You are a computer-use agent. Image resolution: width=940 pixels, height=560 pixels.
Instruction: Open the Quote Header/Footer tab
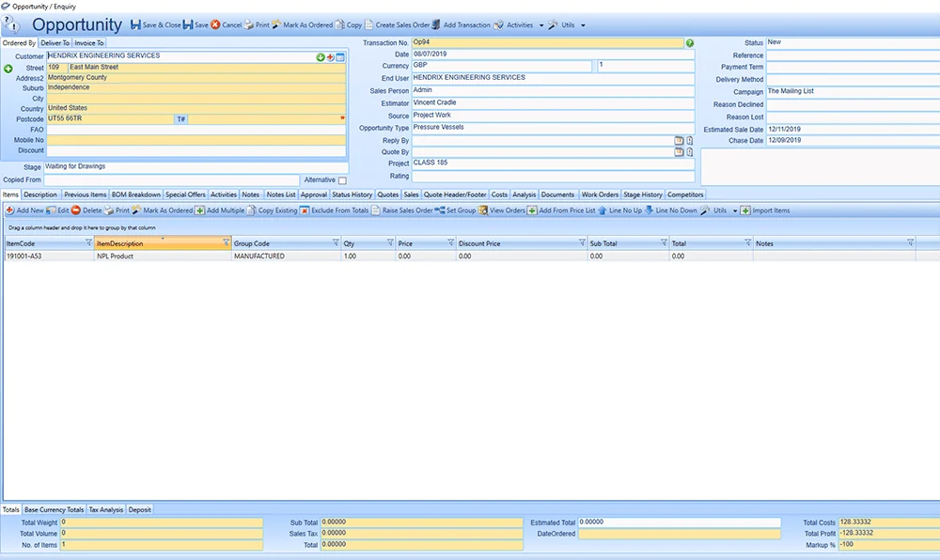click(x=455, y=194)
